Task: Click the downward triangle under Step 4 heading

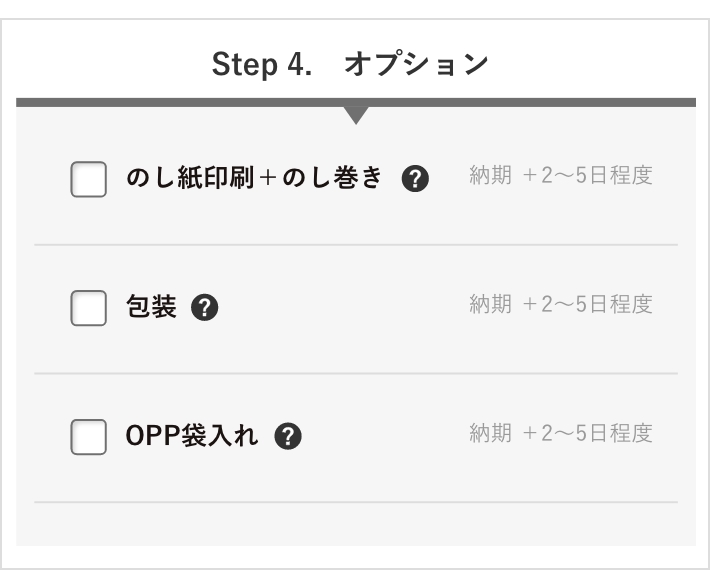Action: coord(356,115)
